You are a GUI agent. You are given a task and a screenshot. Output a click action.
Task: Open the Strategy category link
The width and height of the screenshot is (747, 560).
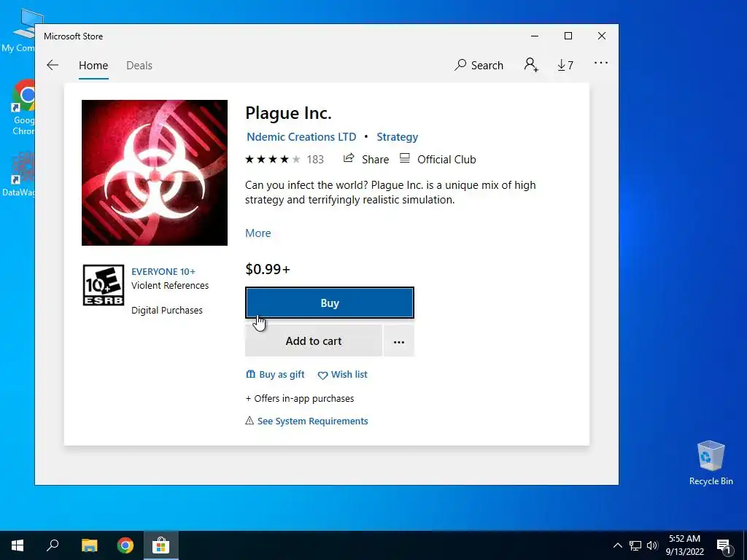[398, 136]
